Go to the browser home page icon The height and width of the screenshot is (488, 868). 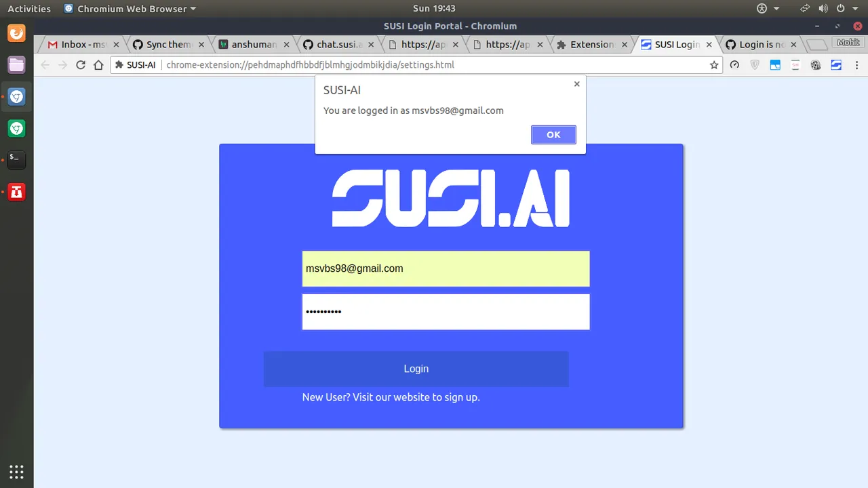click(x=98, y=65)
